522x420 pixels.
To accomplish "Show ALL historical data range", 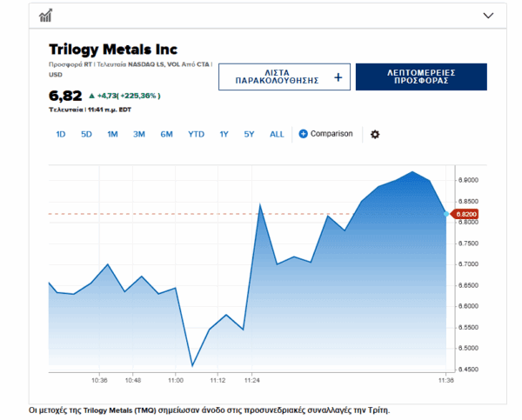I will [x=277, y=134].
